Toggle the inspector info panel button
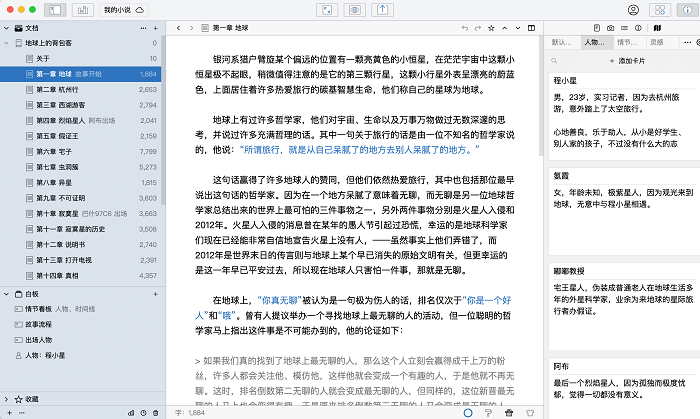 [686, 9]
